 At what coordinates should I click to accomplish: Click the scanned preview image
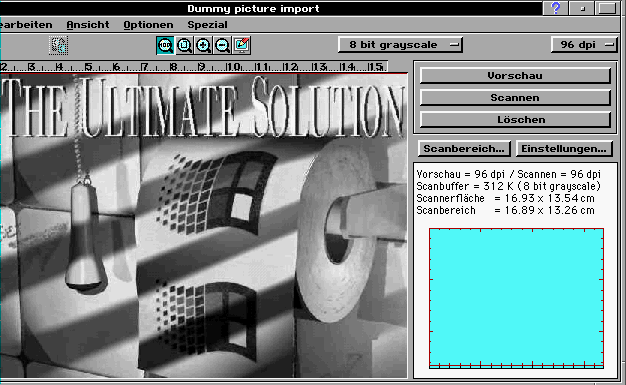point(204,226)
